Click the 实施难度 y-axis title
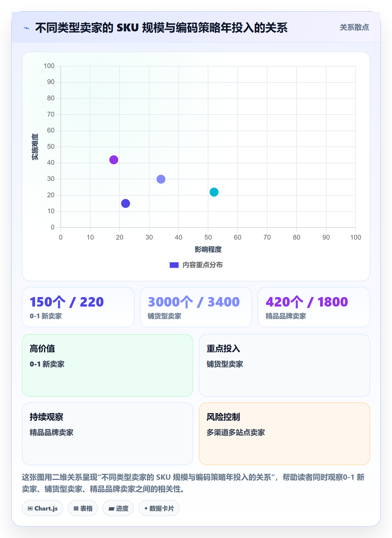The image size is (392, 538). pos(35,147)
